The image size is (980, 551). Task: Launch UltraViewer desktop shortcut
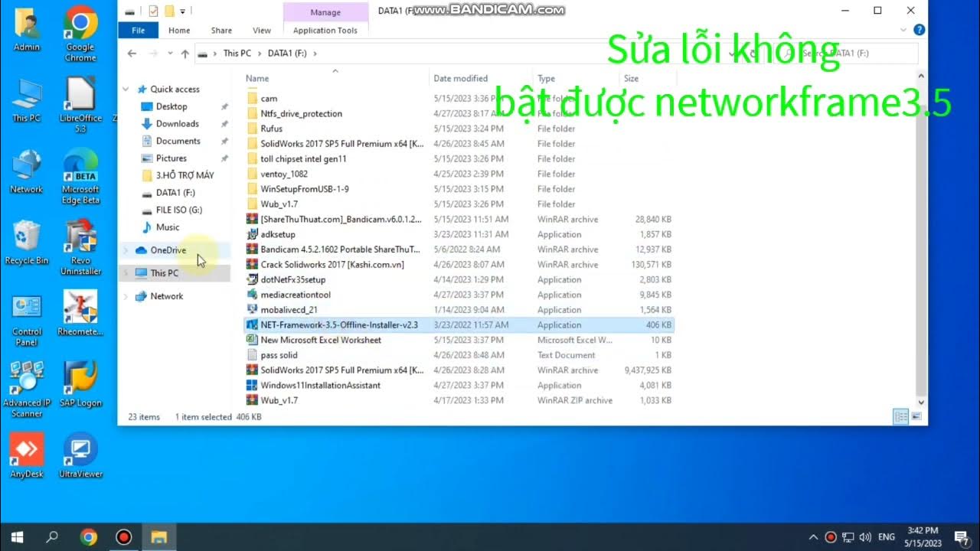(80, 455)
